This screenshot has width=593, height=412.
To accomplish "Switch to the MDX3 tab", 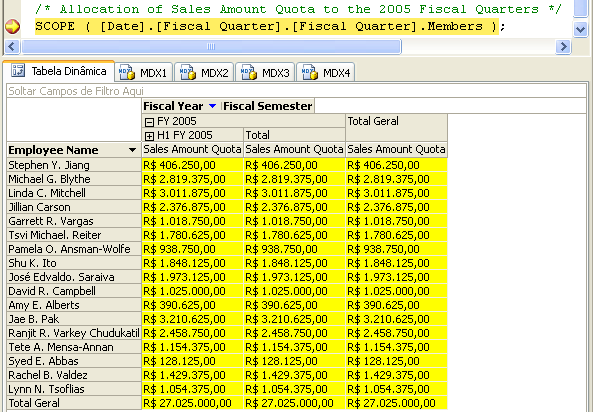I will 265,72.
